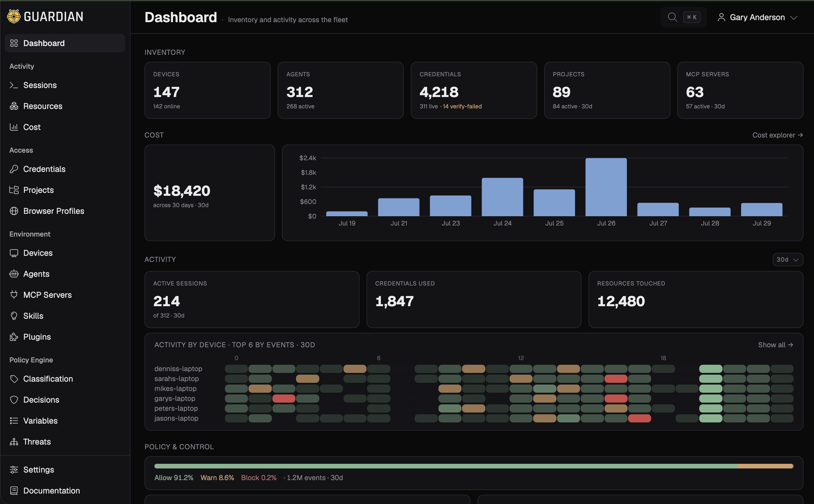
Task: Select garys-laptop row label
Action: 175,399
